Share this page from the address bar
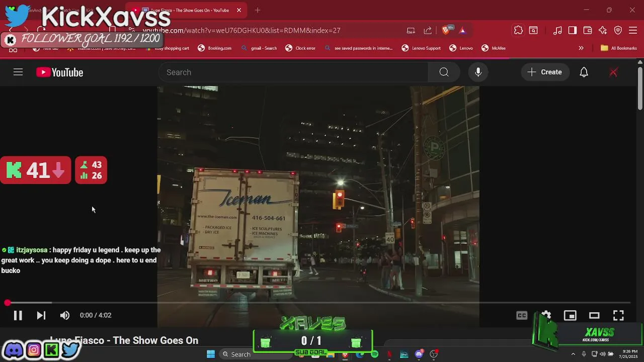This screenshot has height=362, width=644. coord(428,30)
